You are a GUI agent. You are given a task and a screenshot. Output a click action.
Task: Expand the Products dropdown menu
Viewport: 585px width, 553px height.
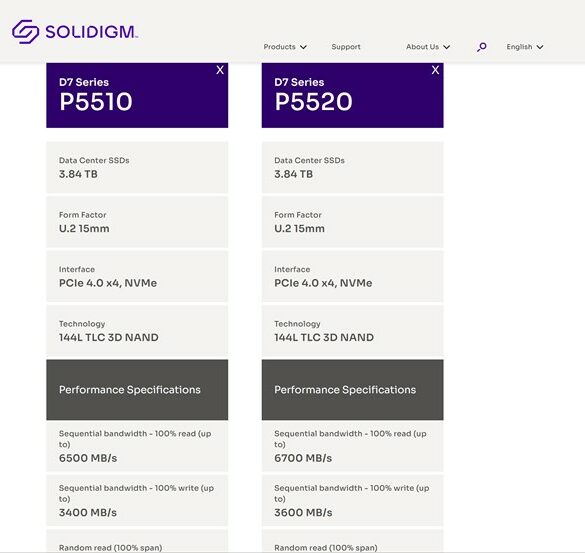[285, 47]
